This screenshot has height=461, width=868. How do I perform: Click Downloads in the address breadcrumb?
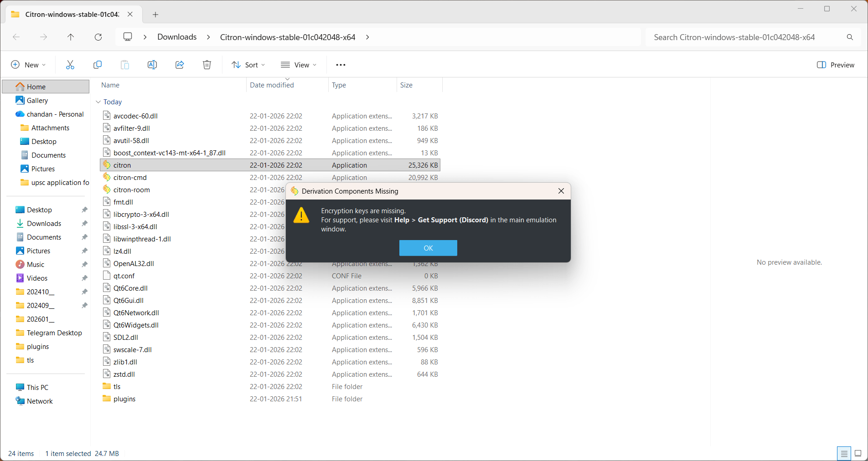pyautogui.click(x=177, y=37)
